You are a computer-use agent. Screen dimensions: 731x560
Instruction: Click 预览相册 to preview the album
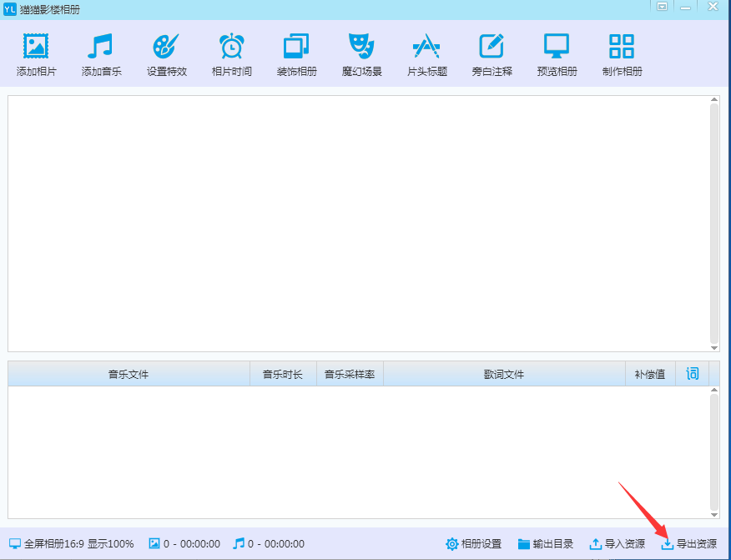(556, 53)
